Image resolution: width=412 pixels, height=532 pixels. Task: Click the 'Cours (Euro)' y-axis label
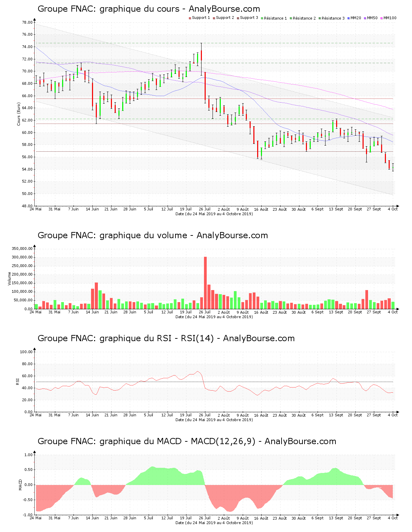19,114
